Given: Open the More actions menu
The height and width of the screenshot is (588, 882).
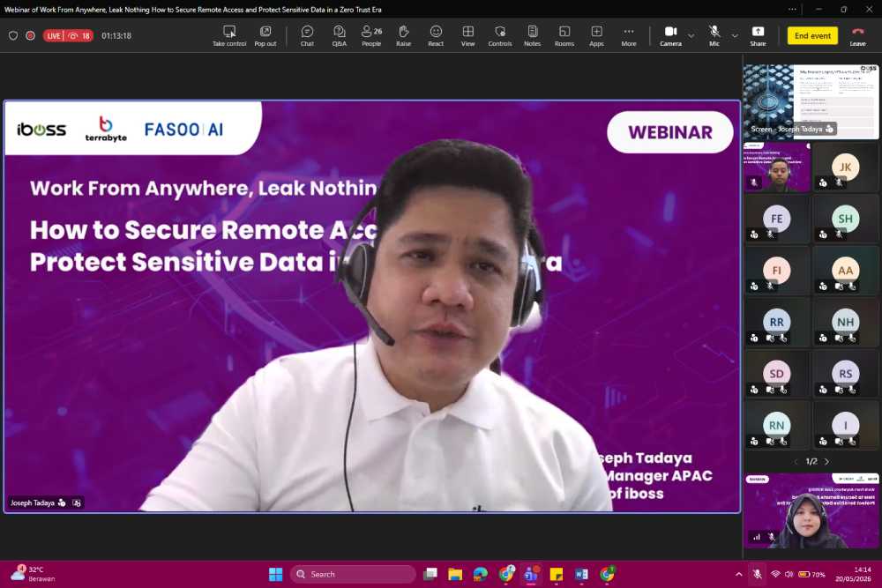Looking at the screenshot, I should click(x=628, y=36).
